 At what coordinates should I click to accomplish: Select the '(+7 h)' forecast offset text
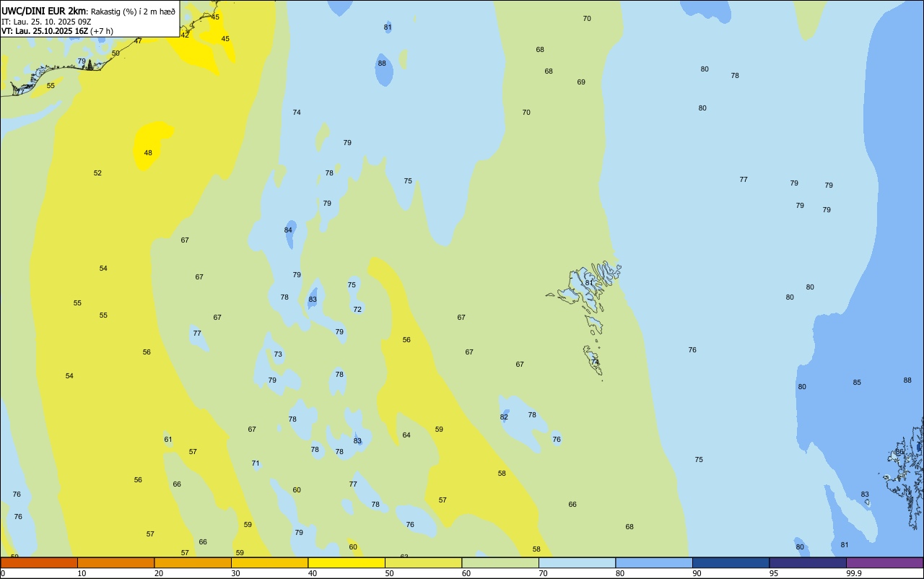tap(101, 31)
